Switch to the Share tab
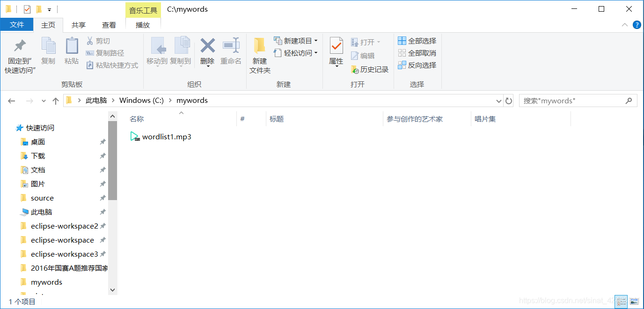The height and width of the screenshot is (309, 644). [x=79, y=25]
